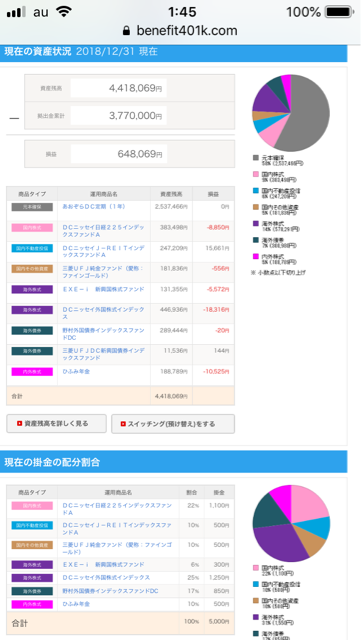Select balance 446,936円 in asset table

(174, 309)
